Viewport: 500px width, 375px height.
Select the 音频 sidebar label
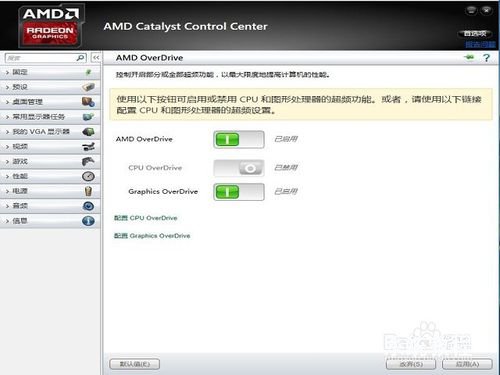pos(20,206)
